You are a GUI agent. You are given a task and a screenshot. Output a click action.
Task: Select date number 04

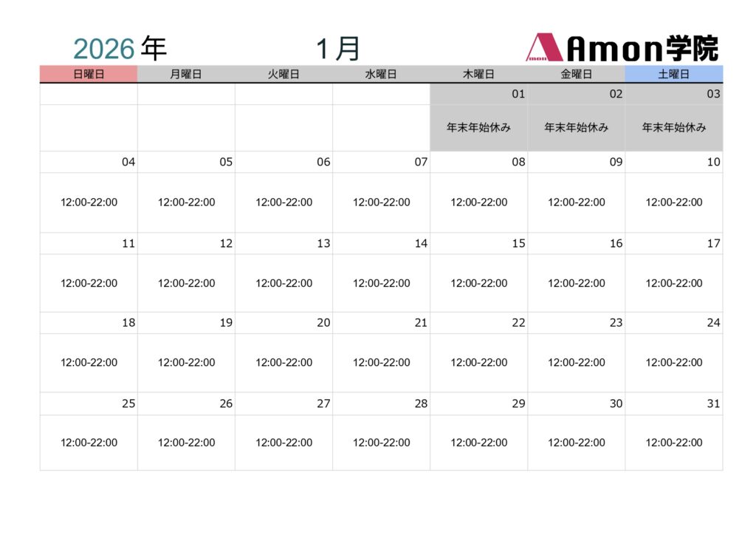(x=128, y=162)
